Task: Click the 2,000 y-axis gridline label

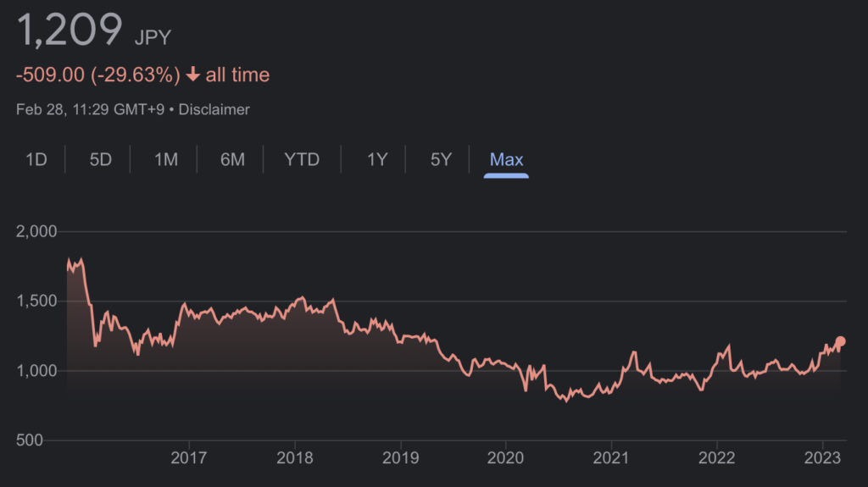Action: (36, 231)
